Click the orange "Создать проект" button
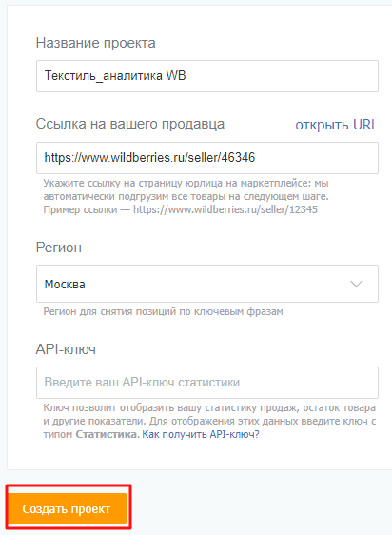 coord(68,508)
